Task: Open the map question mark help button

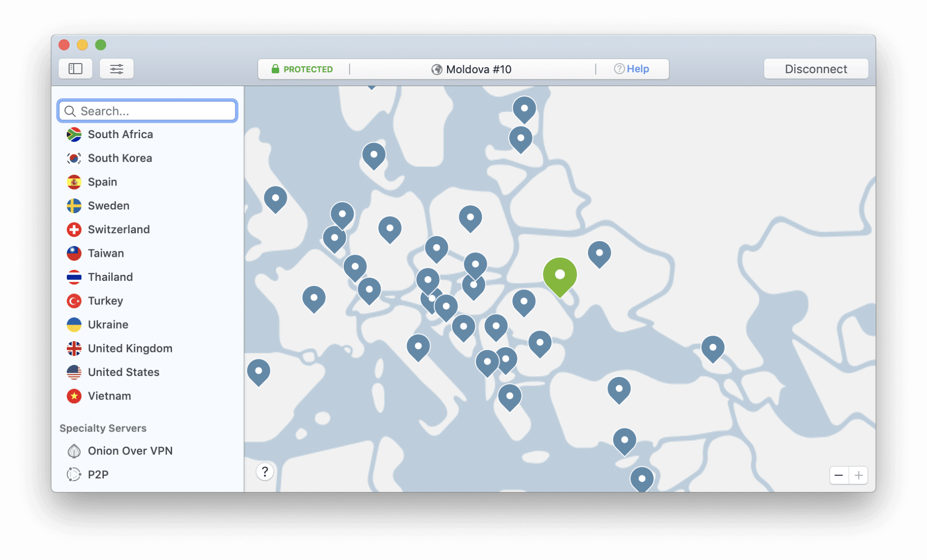Action: 265,472
